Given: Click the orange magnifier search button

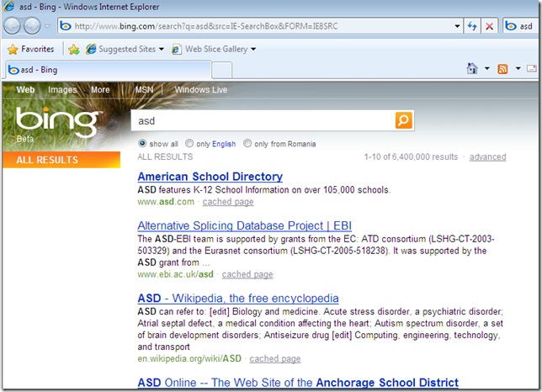Looking at the screenshot, I should coord(403,120).
